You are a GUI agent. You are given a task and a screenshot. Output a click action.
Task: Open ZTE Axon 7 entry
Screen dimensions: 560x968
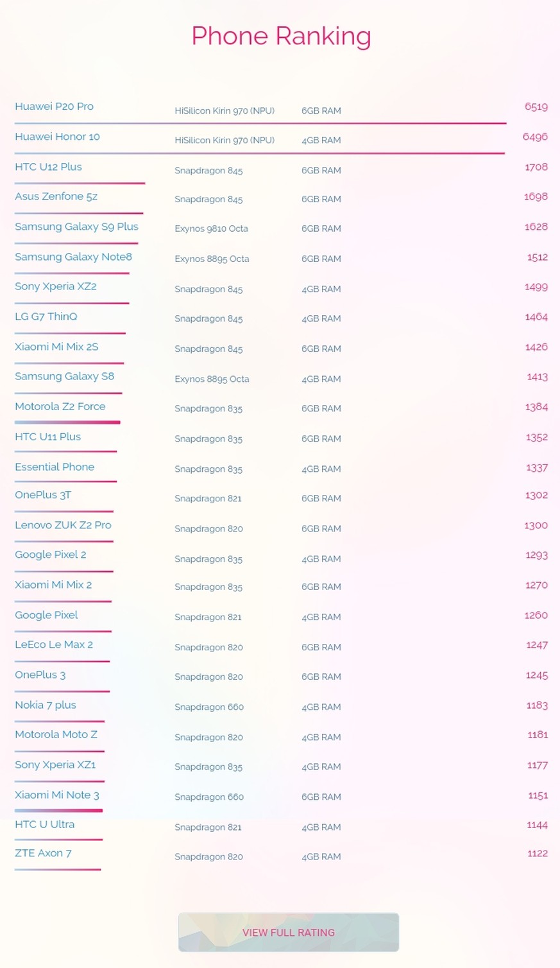tap(44, 853)
